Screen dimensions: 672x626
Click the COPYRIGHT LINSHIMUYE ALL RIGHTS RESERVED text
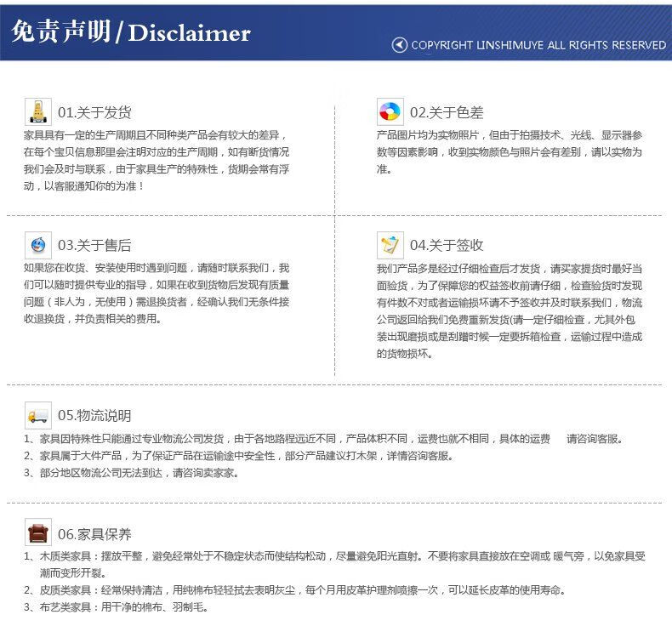click(538, 45)
